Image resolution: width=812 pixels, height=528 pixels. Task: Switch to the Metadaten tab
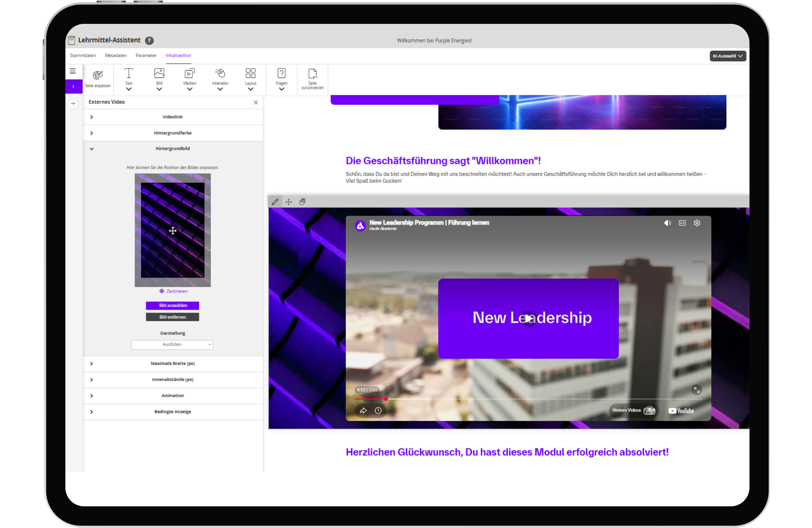(116, 55)
